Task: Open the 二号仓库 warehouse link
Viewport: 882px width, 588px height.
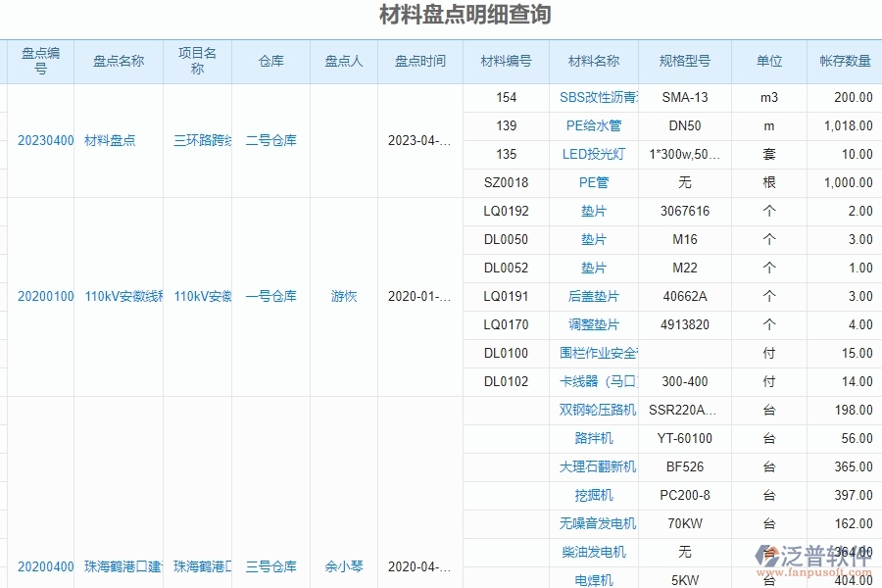Action: tap(271, 140)
